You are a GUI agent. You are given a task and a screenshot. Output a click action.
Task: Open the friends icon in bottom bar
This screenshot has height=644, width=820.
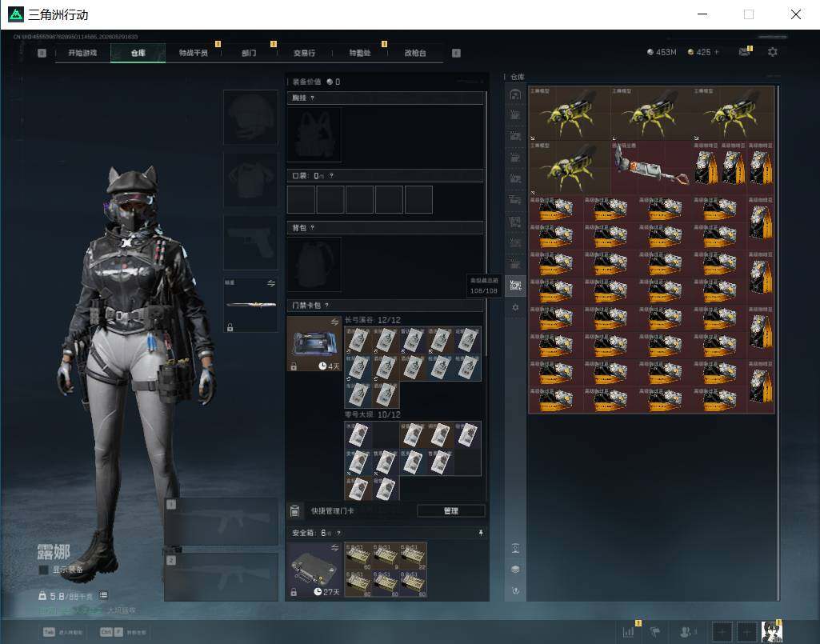tap(686, 632)
